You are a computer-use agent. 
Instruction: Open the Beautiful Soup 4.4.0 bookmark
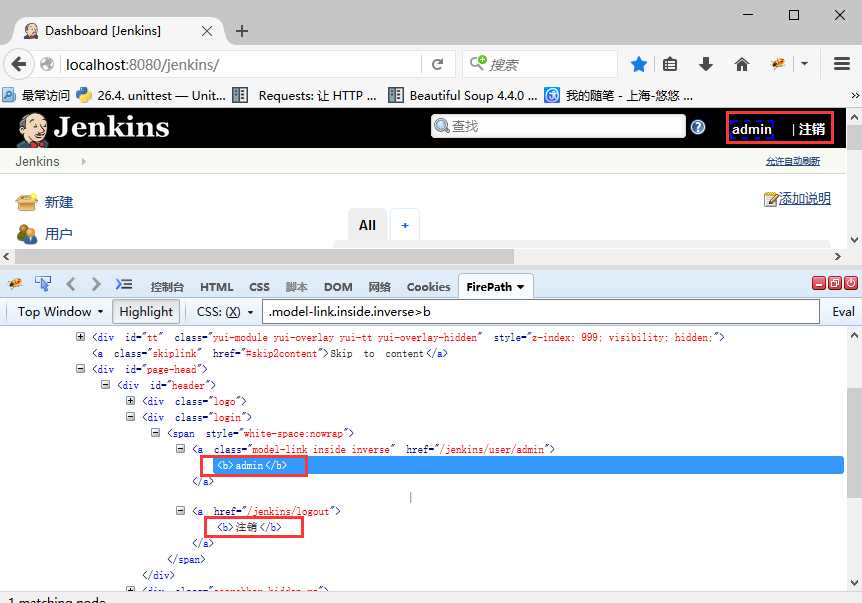(463, 96)
